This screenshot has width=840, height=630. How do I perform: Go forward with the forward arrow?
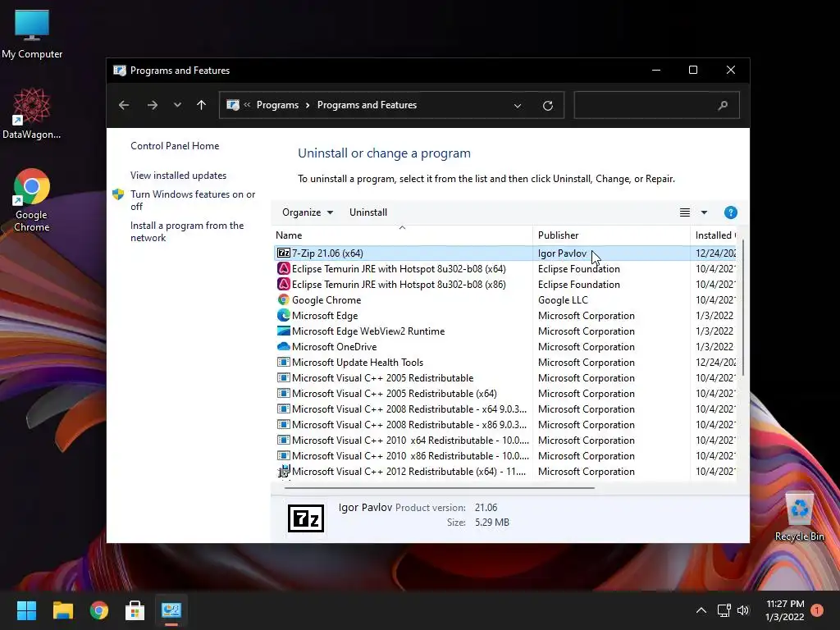(x=153, y=105)
